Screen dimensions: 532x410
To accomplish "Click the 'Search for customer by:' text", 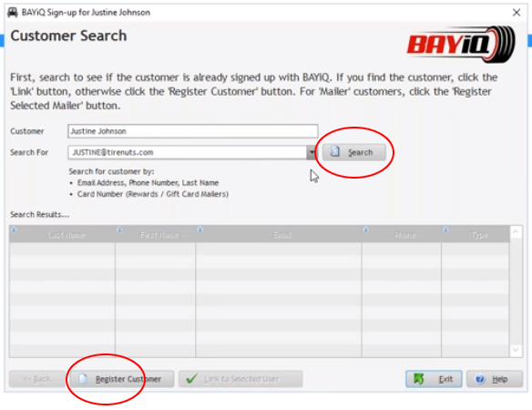I will 112,171.
